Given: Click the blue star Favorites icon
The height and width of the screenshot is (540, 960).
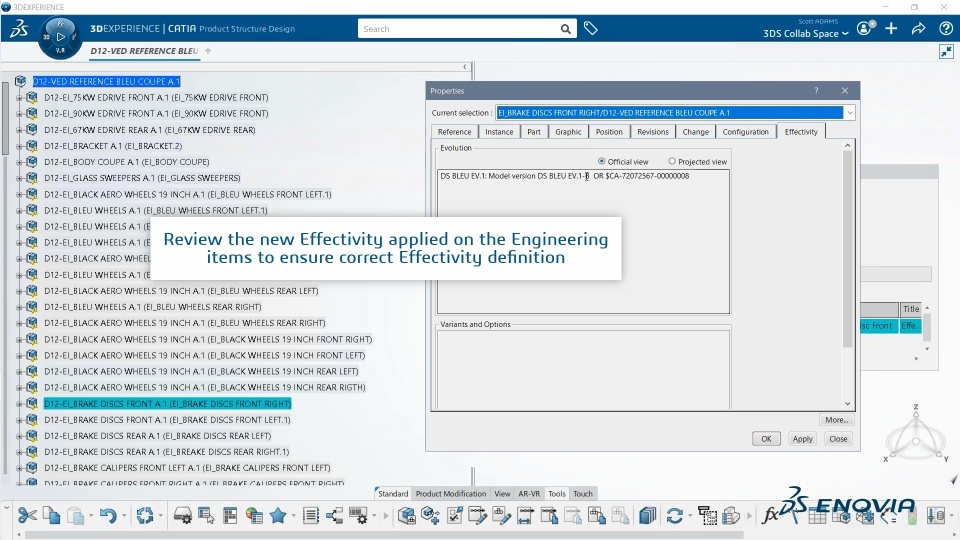Looking at the screenshot, I should click(x=278, y=516).
